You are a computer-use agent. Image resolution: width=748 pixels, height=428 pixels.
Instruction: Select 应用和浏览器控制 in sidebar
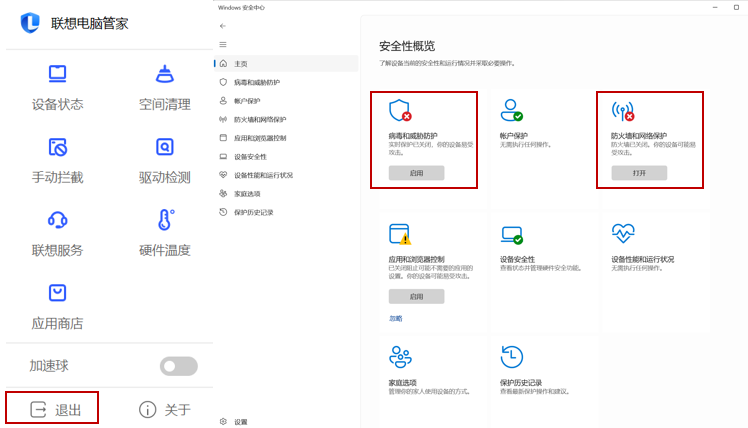click(x=286, y=138)
